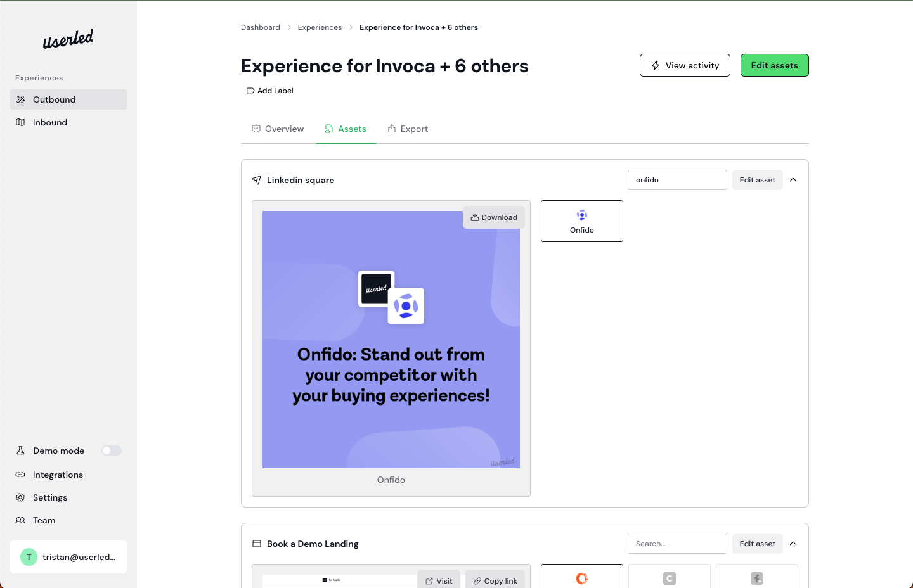Click the green Edit assets button
This screenshot has height=588, width=913.
774,65
